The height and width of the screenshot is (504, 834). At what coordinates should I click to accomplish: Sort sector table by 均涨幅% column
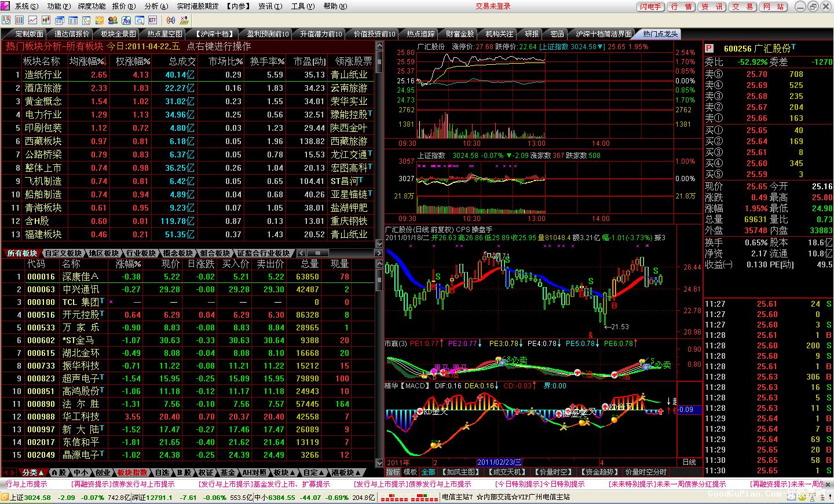(x=88, y=61)
